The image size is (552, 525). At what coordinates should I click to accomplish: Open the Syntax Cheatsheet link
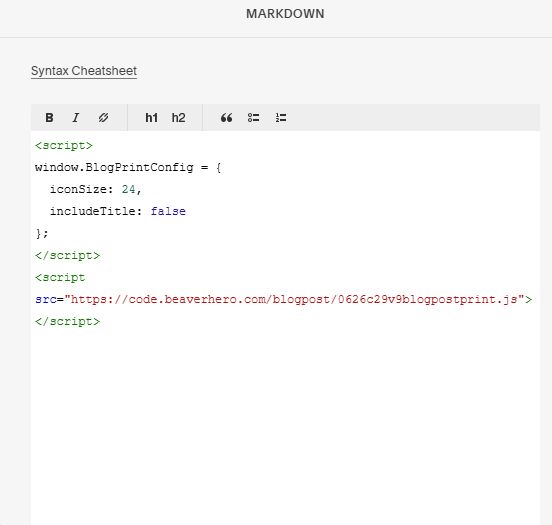coord(84,71)
